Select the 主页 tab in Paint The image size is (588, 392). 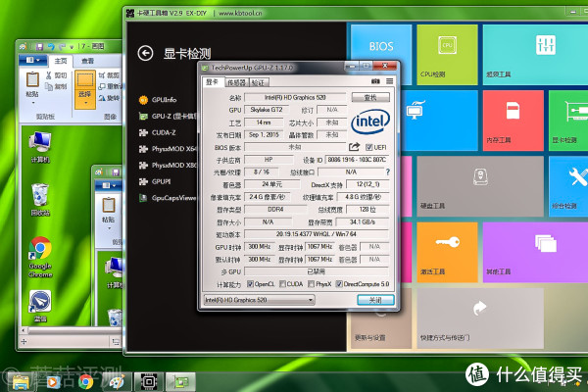(61, 61)
